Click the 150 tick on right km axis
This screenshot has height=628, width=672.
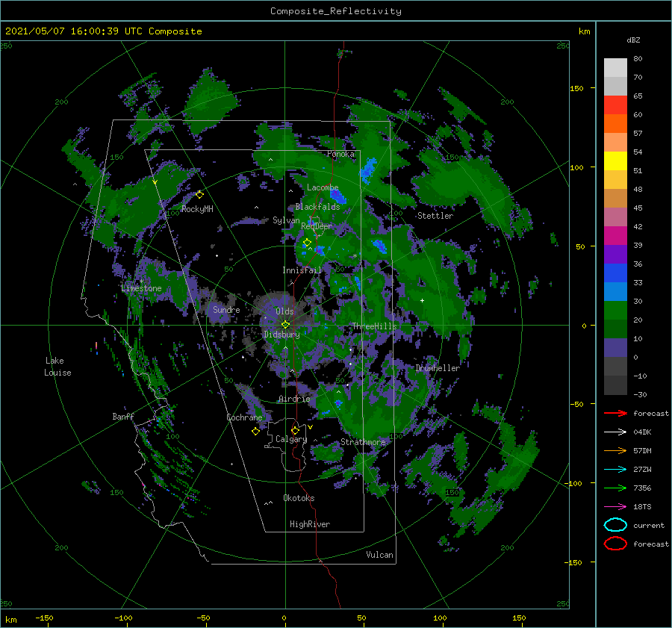577,88
